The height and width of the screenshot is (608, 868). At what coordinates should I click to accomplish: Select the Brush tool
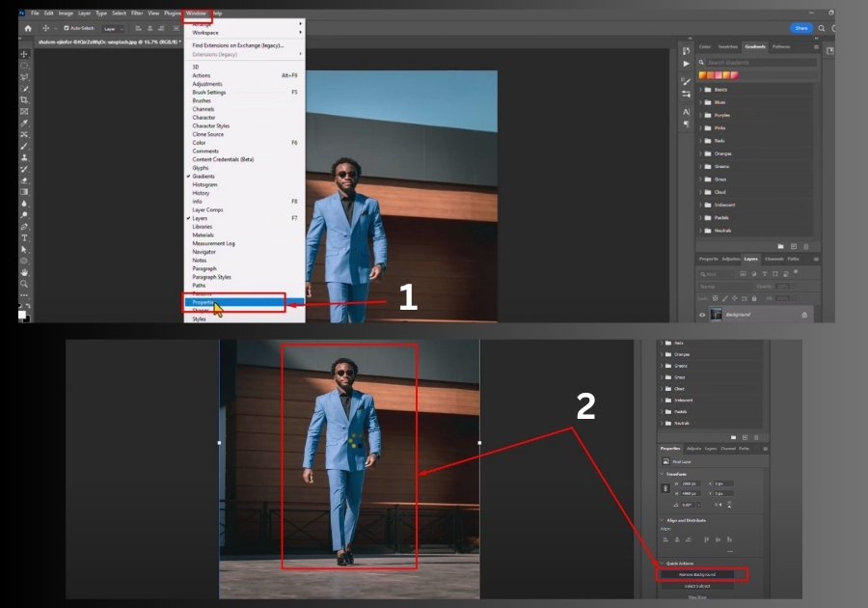click(x=24, y=146)
